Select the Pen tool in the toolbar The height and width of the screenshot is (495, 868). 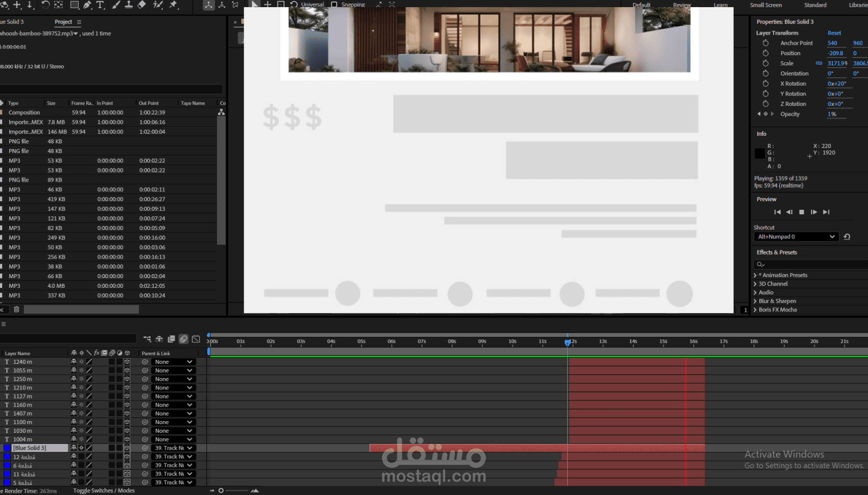pyautogui.click(x=88, y=5)
